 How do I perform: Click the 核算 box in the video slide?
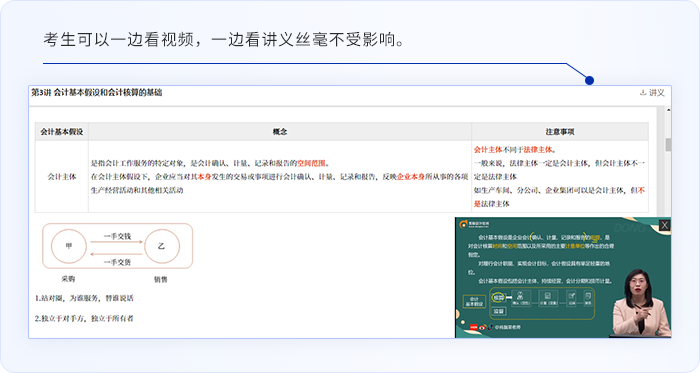498,297
